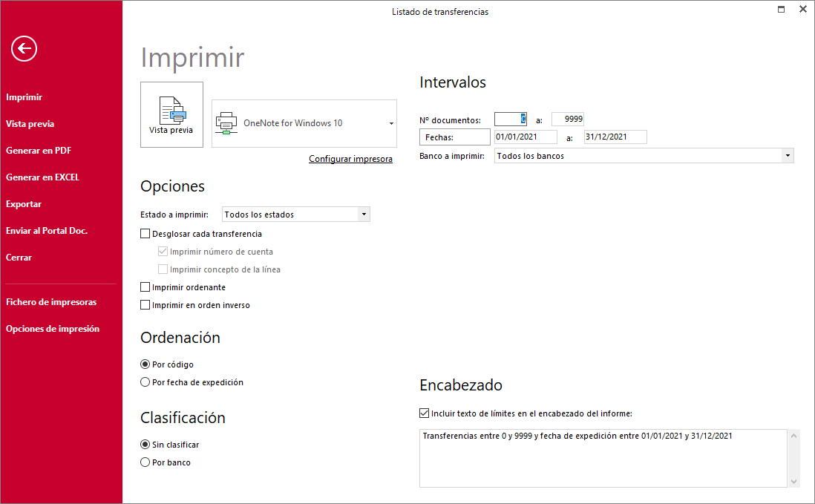Click Enviar al Portal Doc.

[47, 231]
